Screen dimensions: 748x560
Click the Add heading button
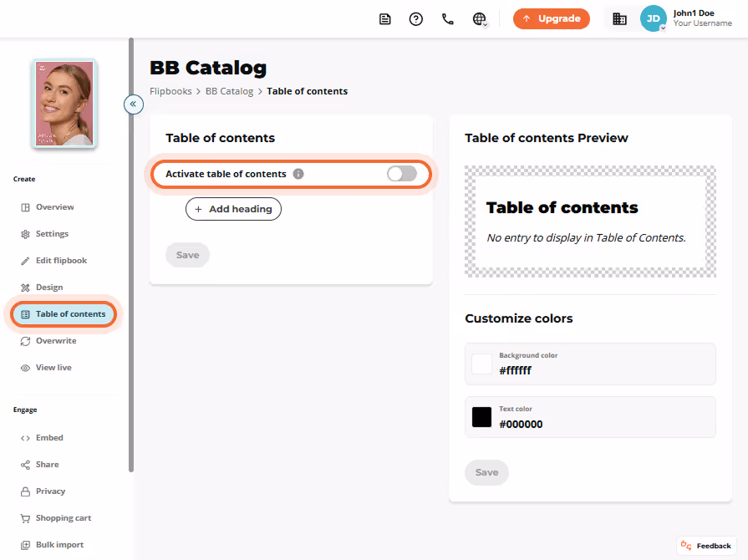click(233, 209)
